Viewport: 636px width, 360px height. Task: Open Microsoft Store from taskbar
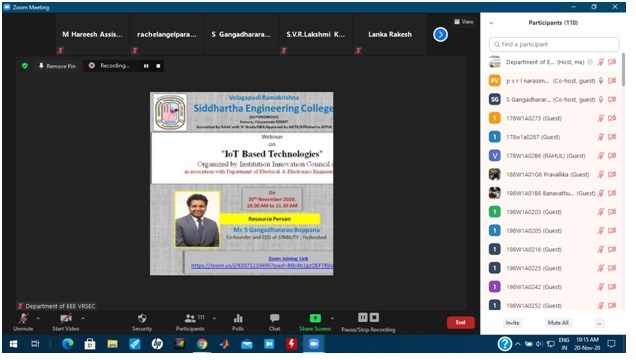[x=90, y=344]
